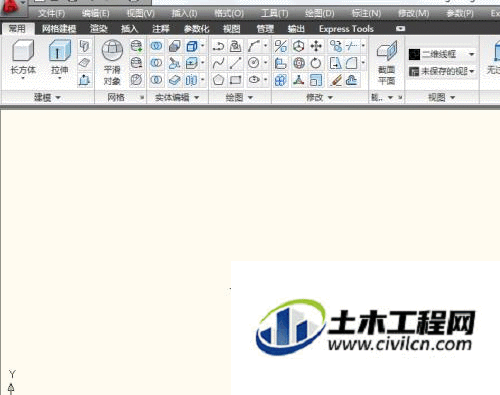Click the extract edges cube icon
This screenshot has height=395, width=500.
point(192,46)
